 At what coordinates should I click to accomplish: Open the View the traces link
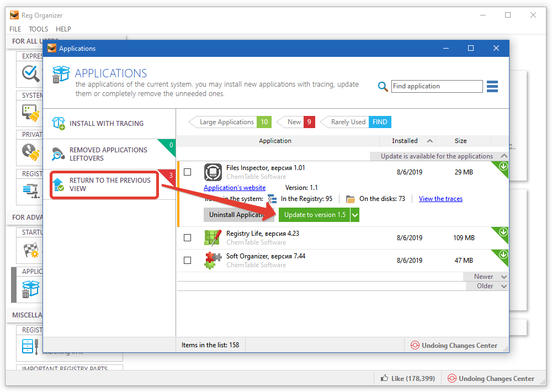440,199
